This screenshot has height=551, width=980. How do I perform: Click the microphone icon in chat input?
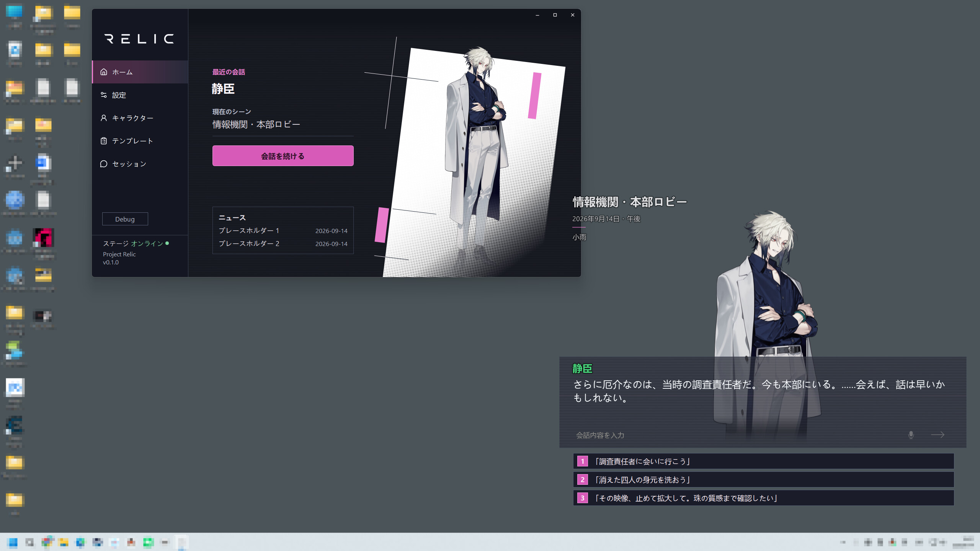pyautogui.click(x=911, y=435)
